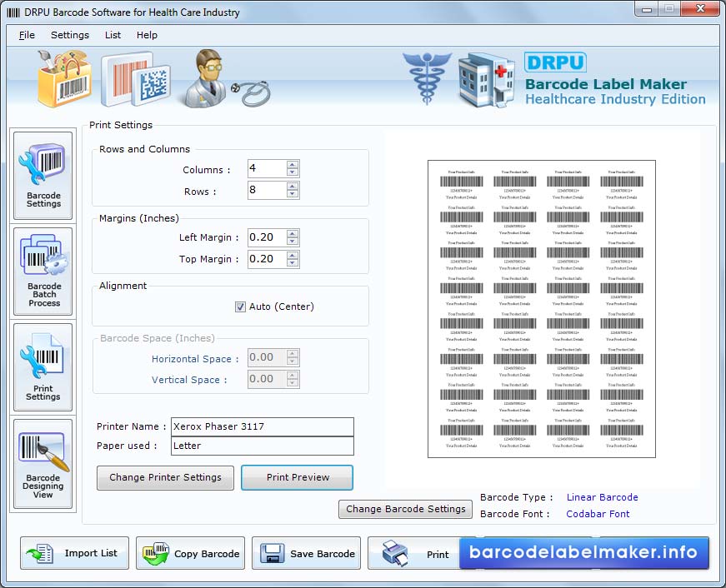Click Save Barcode button
Image resolution: width=726 pixels, height=588 pixels.
tap(306, 553)
